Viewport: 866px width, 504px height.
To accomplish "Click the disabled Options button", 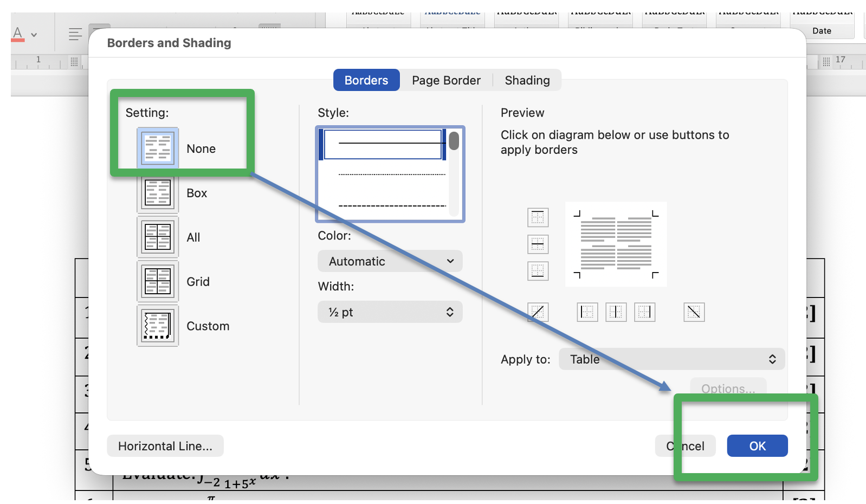I will coord(728,389).
